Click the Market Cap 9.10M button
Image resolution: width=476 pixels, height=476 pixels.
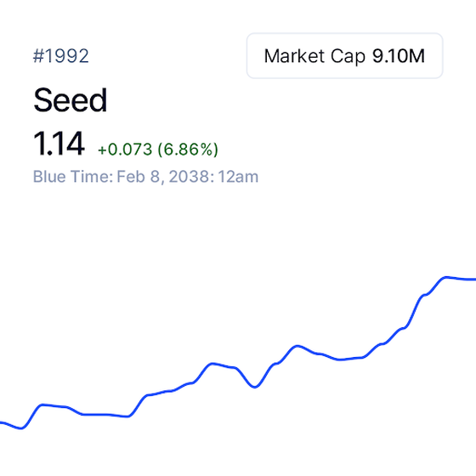point(344,55)
